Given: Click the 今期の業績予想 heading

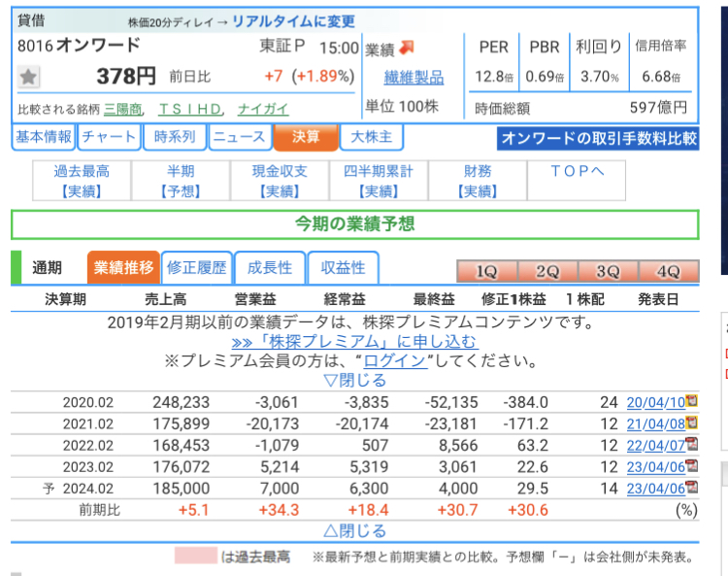Looking at the screenshot, I should (355, 224).
